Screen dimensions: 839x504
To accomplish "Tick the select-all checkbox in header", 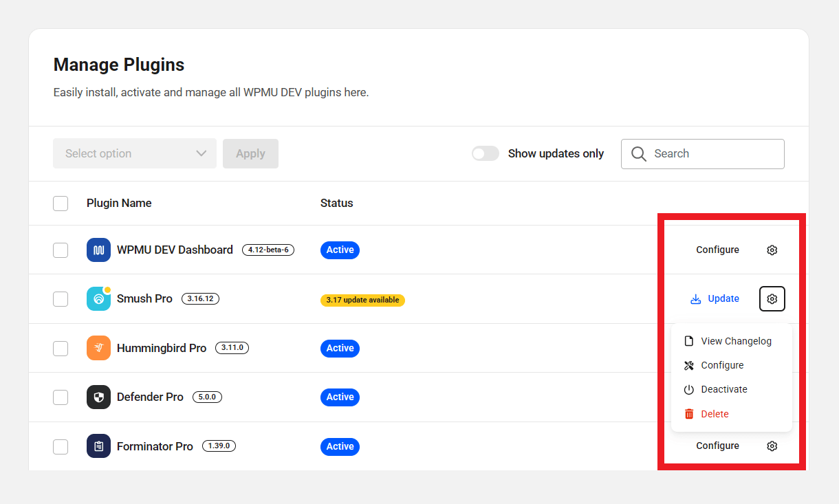I will pyautogui.click(x=61, y=204).
